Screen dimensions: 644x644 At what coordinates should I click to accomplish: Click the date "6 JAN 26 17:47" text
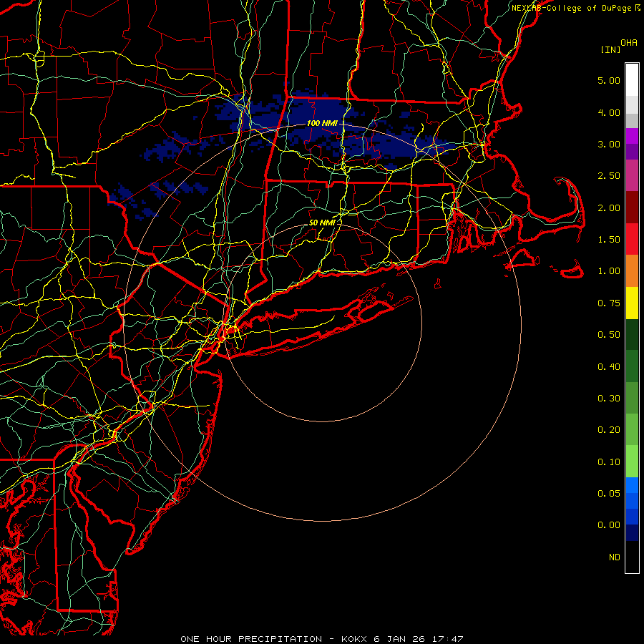tap(419, 639)
